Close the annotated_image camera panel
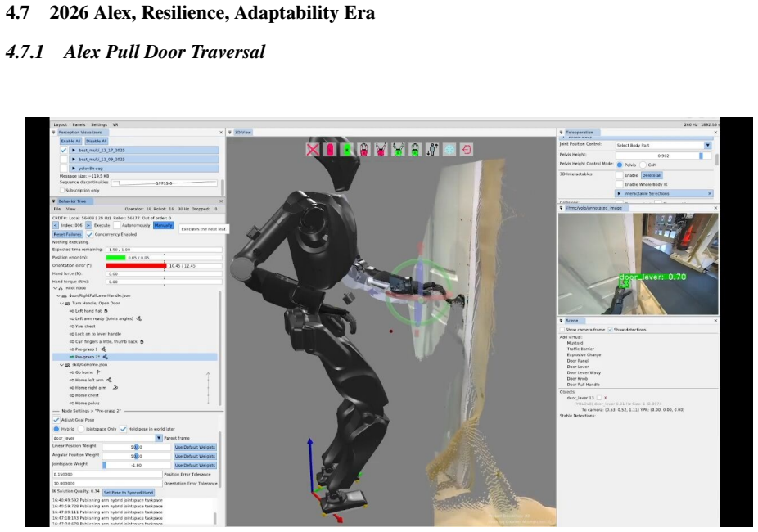 pyautogui.click(x=715, y=208)
